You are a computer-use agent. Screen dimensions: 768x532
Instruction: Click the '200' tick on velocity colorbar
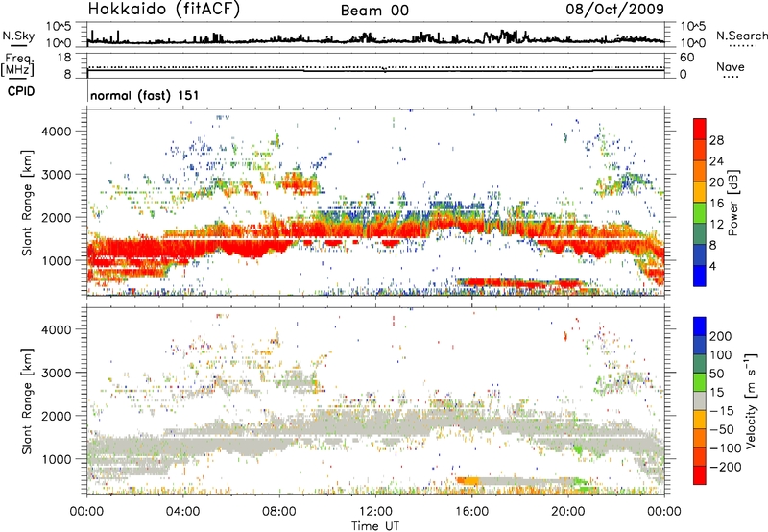coord(721,336)
